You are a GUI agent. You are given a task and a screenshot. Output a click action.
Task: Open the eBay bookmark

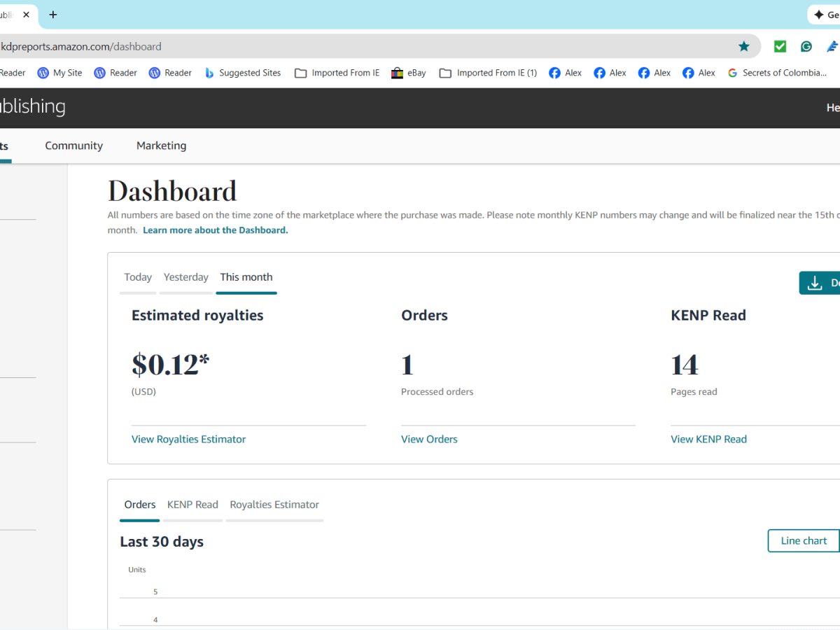409,73
